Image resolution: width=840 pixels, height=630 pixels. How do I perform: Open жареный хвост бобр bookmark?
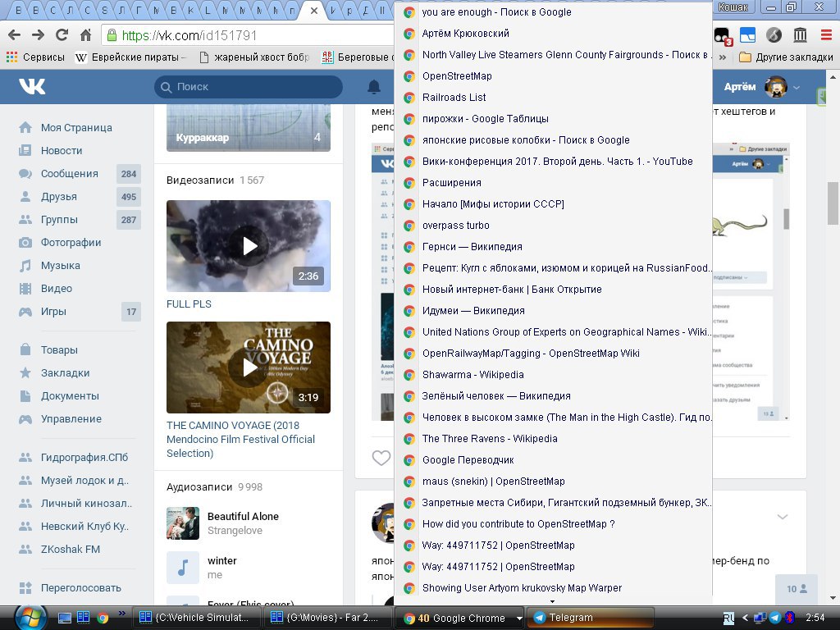pyautogui.click(x=255, y=57)
